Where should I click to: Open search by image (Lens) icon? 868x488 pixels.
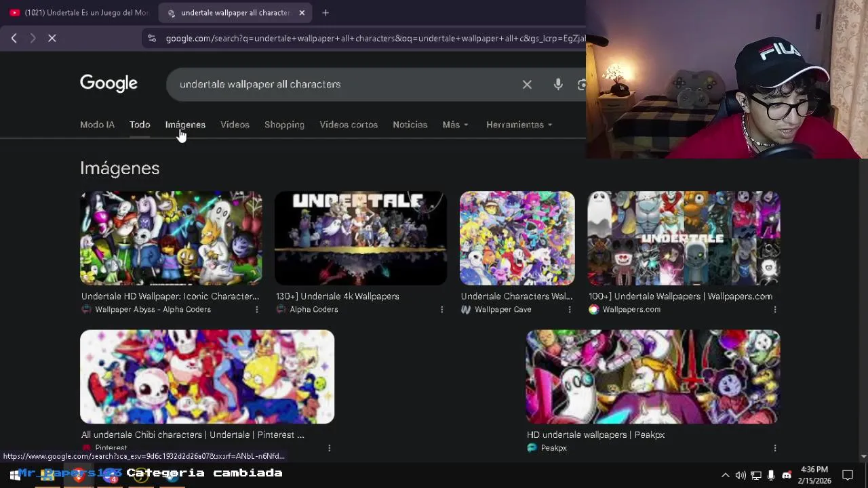pyautogui.click(x=581, y=85)
